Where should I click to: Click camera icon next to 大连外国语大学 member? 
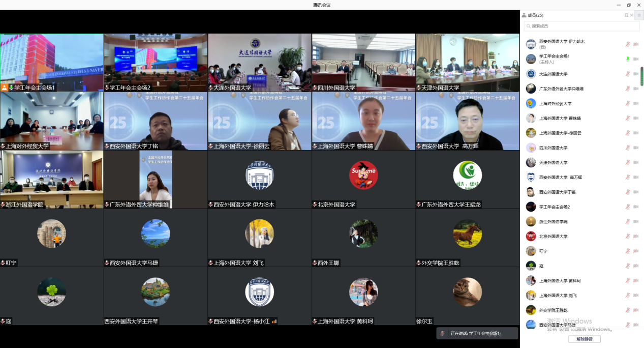[635, 74]
